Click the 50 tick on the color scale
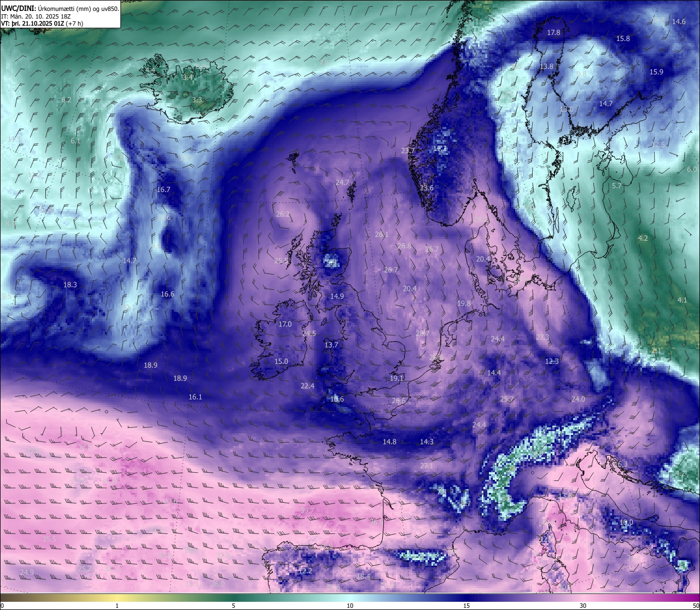The height and width of the screenshot is (610, 700). pos(696,606)
